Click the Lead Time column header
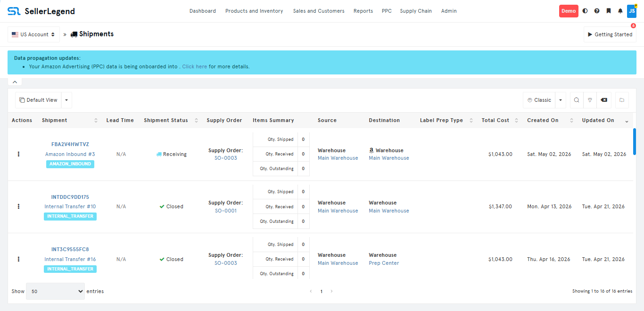Image resolution: width=644 pixels, height=311 pixels. coord(120,120)
